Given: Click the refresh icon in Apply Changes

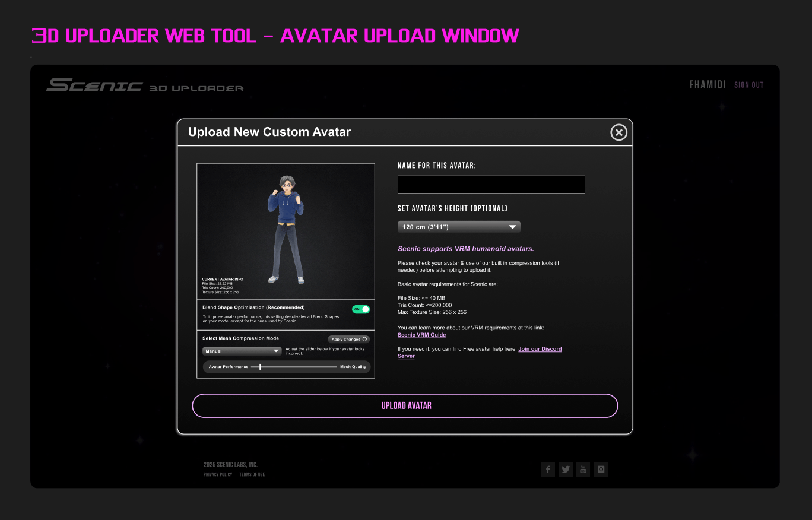Looking at the screenshot, I should pos(365,340).
